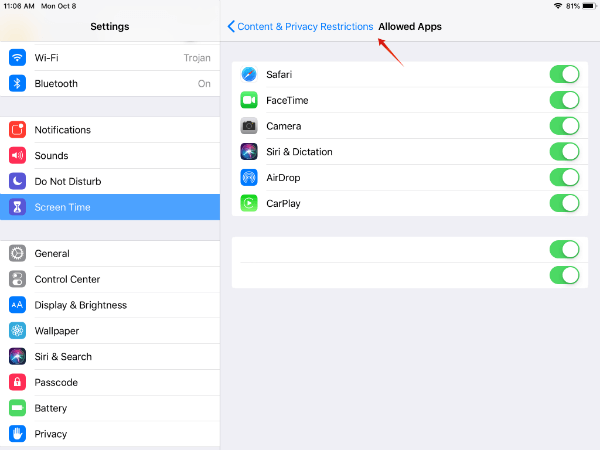Tap the Trojan network name
Viewport: 600px width, 450px height.
197,58
